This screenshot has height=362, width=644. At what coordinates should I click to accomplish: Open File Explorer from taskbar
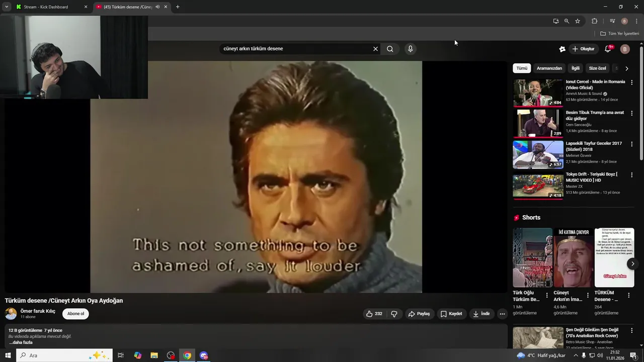pos(154,355)
